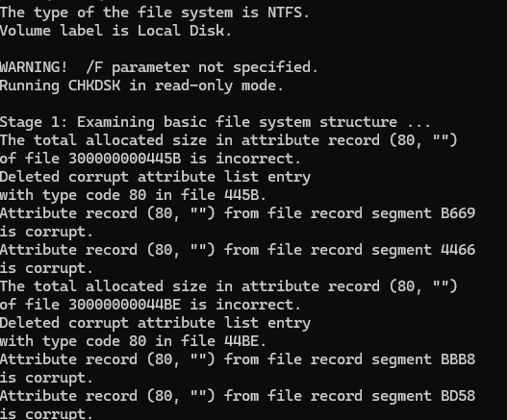Click the '/F parameter not specified' text
Image resolution: width=507 pixels, height=420 pixels.
[202, 67]
